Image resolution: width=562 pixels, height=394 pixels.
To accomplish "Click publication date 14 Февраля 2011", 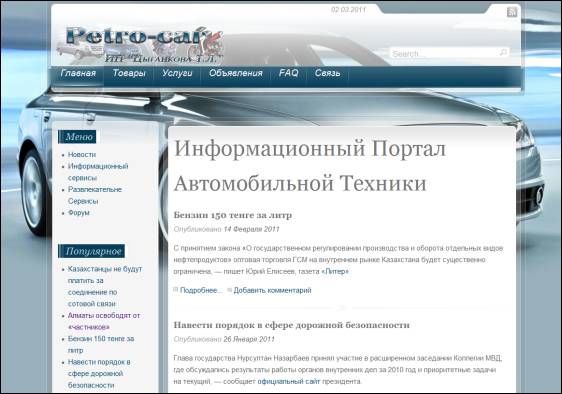I will pyautogui.click(x=251, y=229).
